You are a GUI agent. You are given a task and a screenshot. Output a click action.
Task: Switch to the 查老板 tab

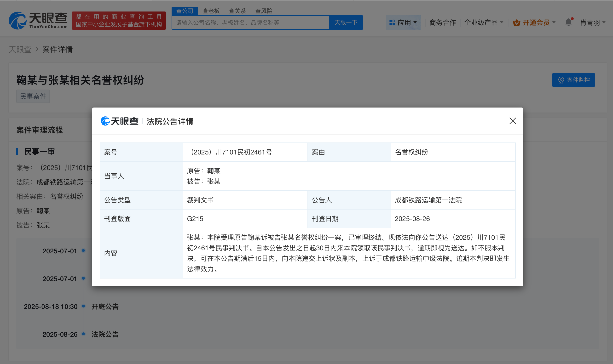pos(211,11)
